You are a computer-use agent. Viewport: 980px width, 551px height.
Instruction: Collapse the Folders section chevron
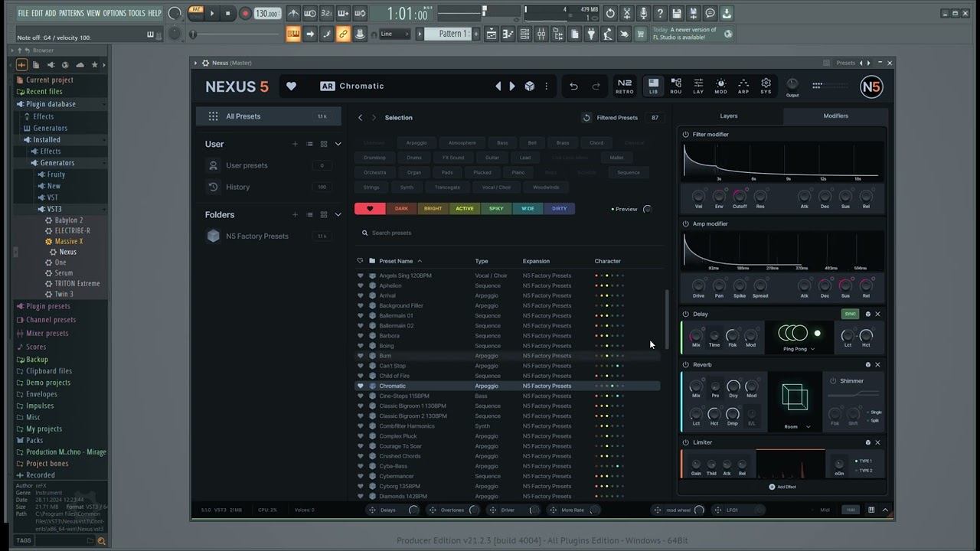point(338,215)
